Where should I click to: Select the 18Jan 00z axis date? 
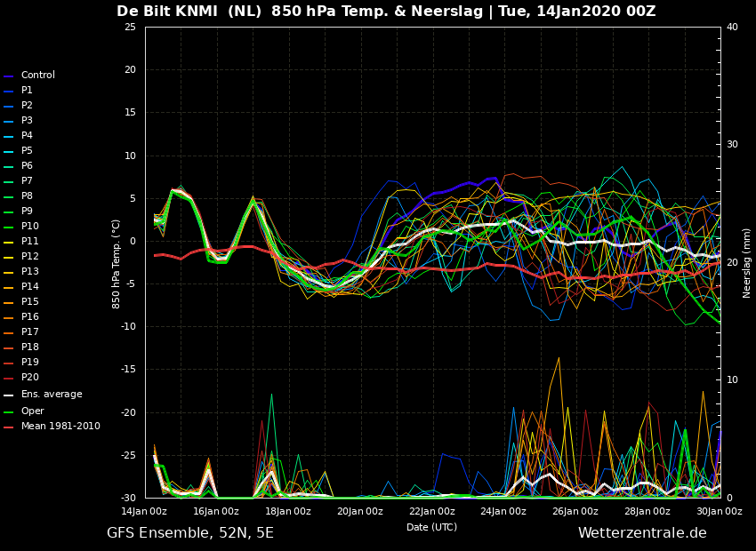pyautogui.click(x=288, y=511)
